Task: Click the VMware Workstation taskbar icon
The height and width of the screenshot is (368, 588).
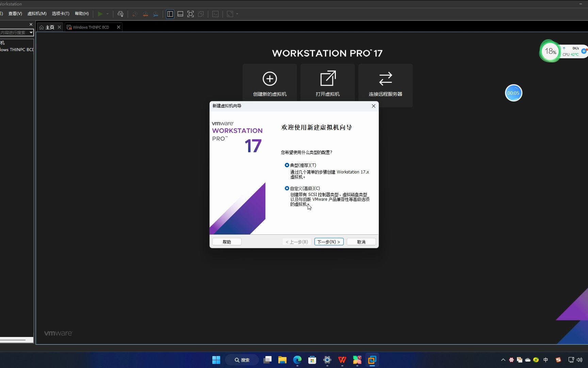Action: 372,360
